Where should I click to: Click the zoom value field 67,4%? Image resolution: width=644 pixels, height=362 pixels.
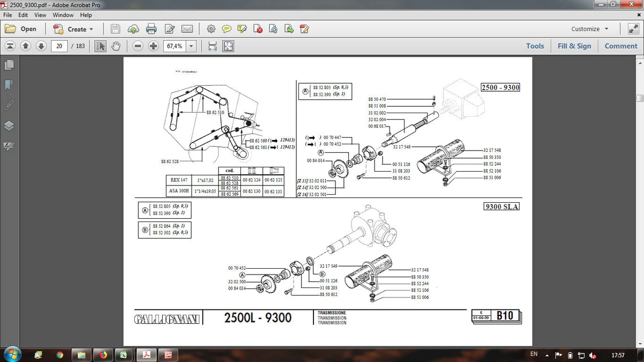pyautogui.click(x=174, y=46)
